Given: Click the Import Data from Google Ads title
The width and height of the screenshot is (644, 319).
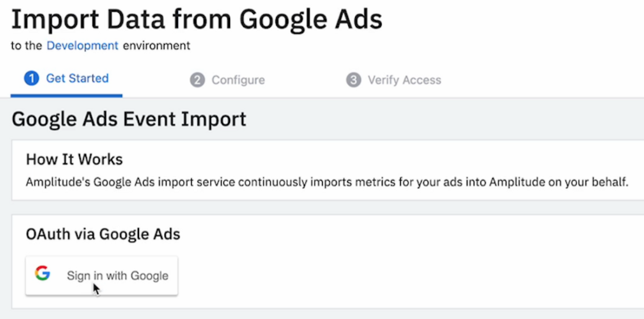Looking at the screenshot, I should (196, 20).
